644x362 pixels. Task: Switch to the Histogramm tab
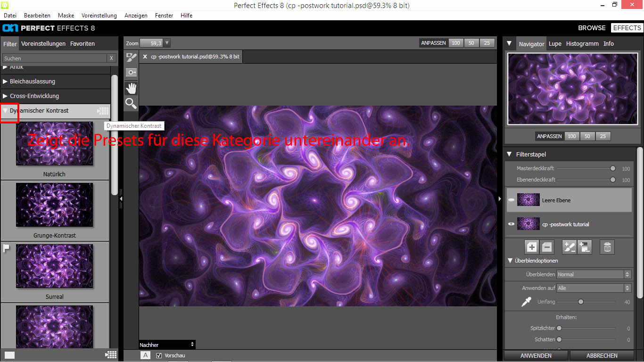click(x=582, y=43)
